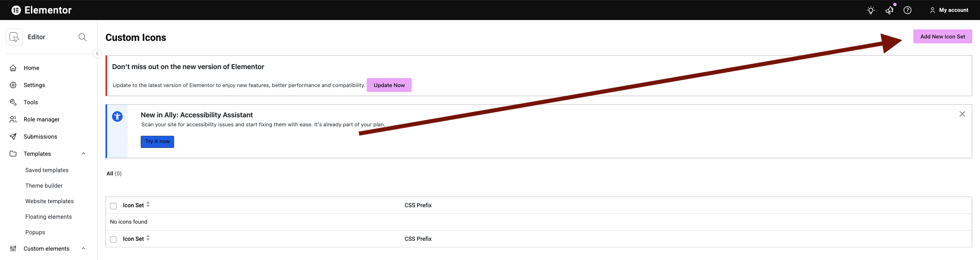The image size is (980, 260).
Task: Check the header Icon Set select-all checkbox
Action: click(x=113, y=206)
